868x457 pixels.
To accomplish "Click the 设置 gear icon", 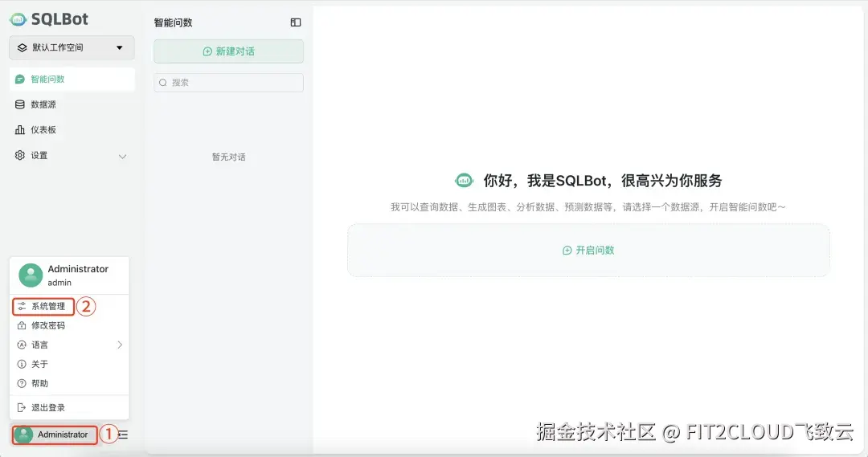I will [x=20, y=156].
